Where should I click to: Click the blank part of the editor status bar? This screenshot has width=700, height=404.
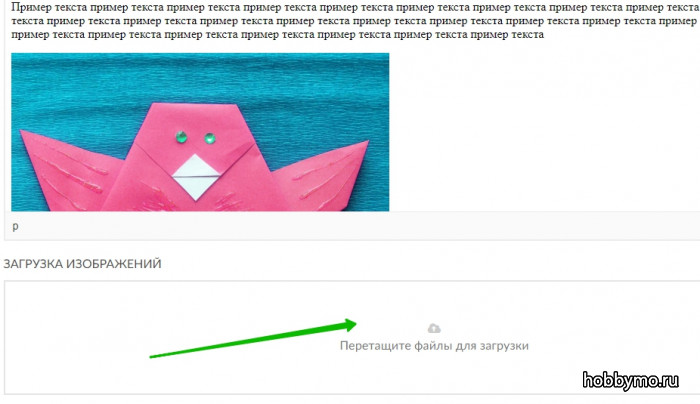pyautogui.click(x=357, y=226)
